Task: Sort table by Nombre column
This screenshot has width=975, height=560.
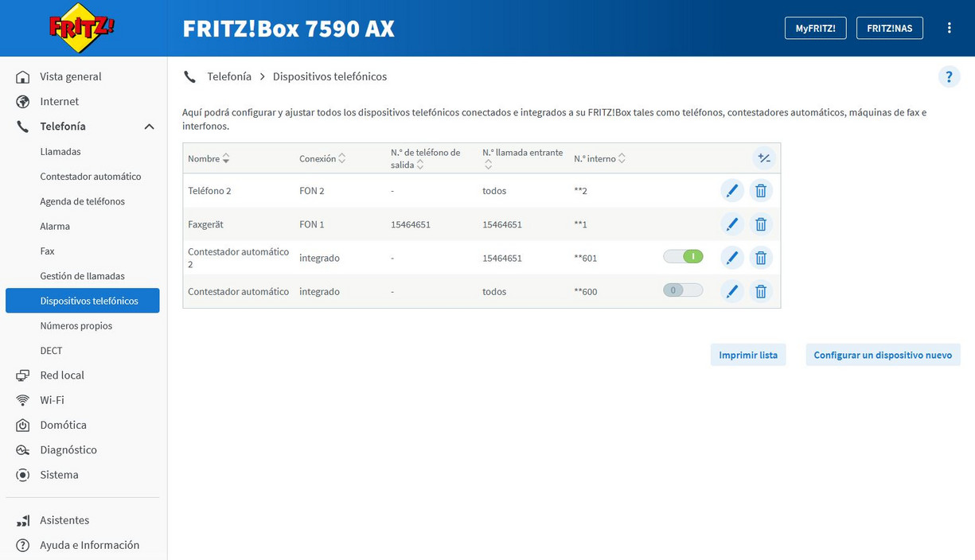Action: click(x=209, y=158)
